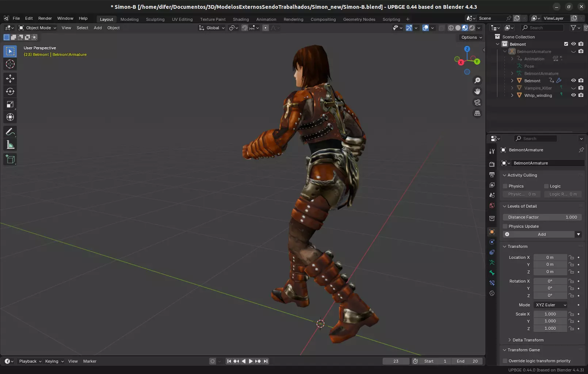The image size is (588, 374).
Task: Open the Render menu
Action: [x=45, y=18]
